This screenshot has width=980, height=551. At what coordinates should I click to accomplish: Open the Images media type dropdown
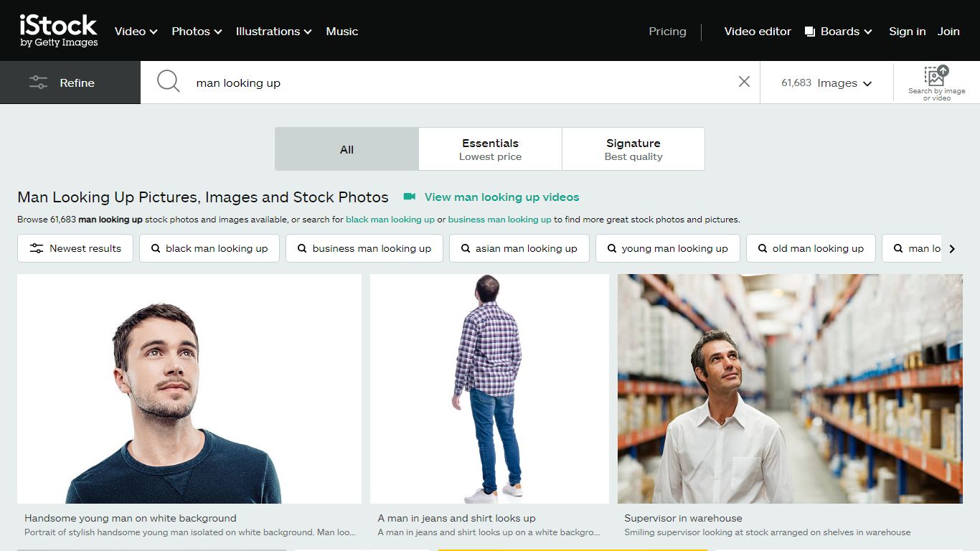click(826, 83)
